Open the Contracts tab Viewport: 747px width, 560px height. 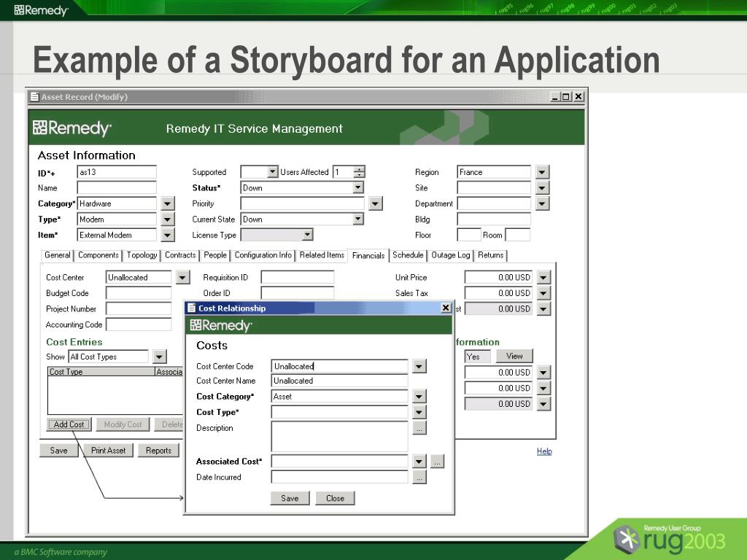[180, 255]
